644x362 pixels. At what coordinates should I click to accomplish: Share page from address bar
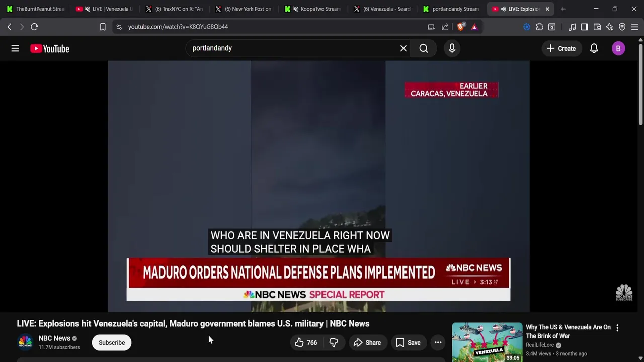click(445, 27)
